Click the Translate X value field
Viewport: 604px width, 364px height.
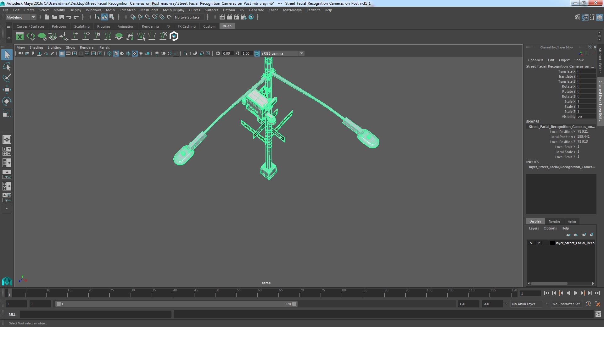[x=586, y=71]
